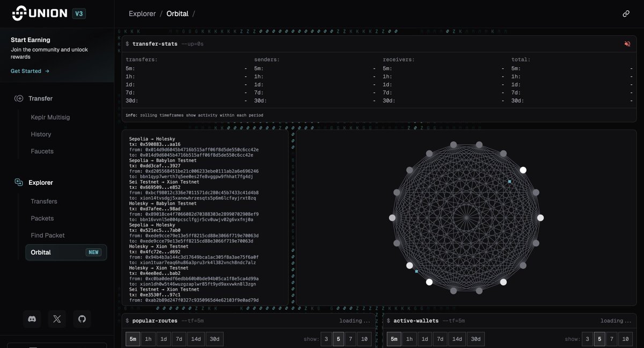
Task: Click transaction tx: 0xdd3caf...3927
Action: click(x=155, y=165)
